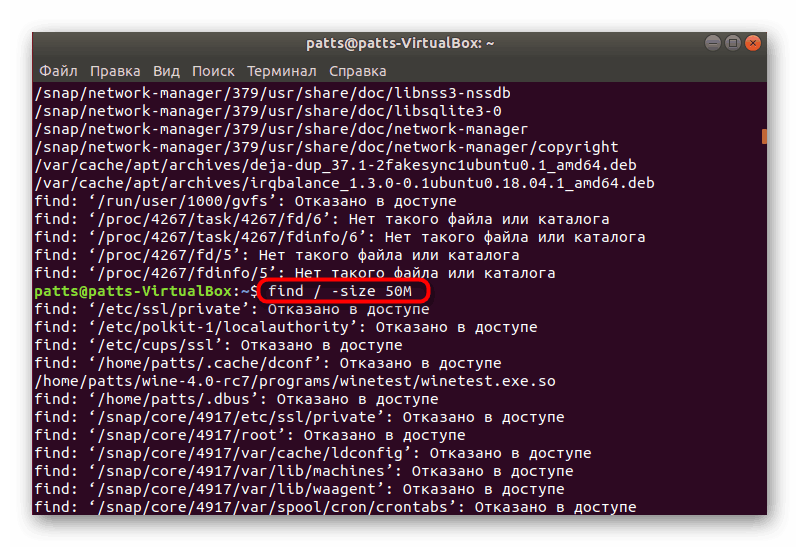Click the /etc/ssl/private error line
Viewport: 799px width, 547px height.
(x=232, y=309)
